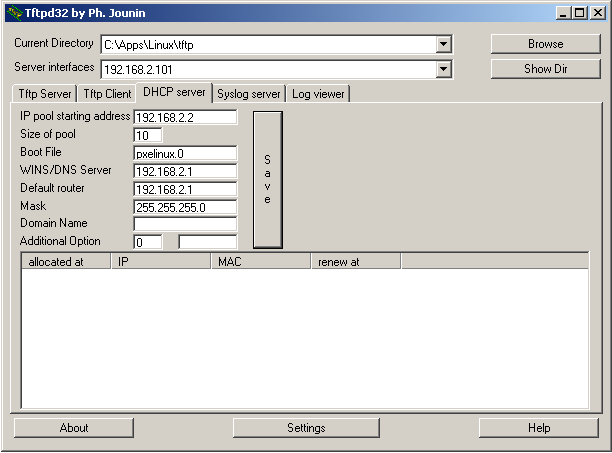The image size is (612, 453).
Task: Sort by the renew at column header
Action: point(356,261)
